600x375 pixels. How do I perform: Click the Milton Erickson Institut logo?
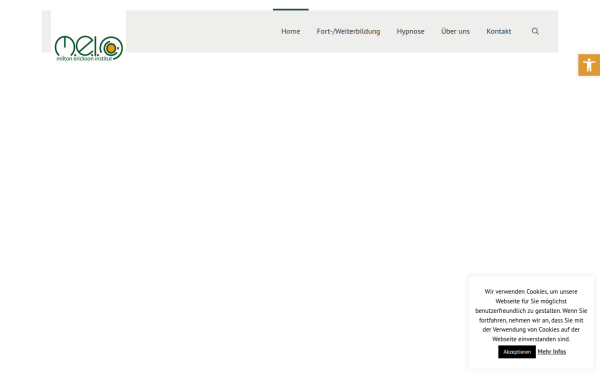click(x=88, y=48)
